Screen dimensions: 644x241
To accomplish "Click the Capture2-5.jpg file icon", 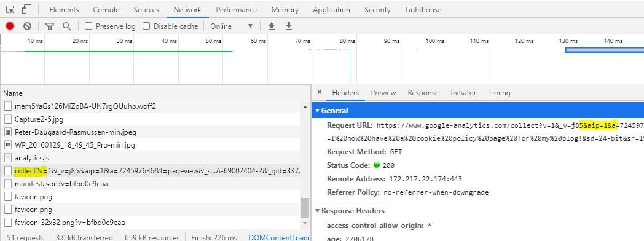I will tap(8, 119).
